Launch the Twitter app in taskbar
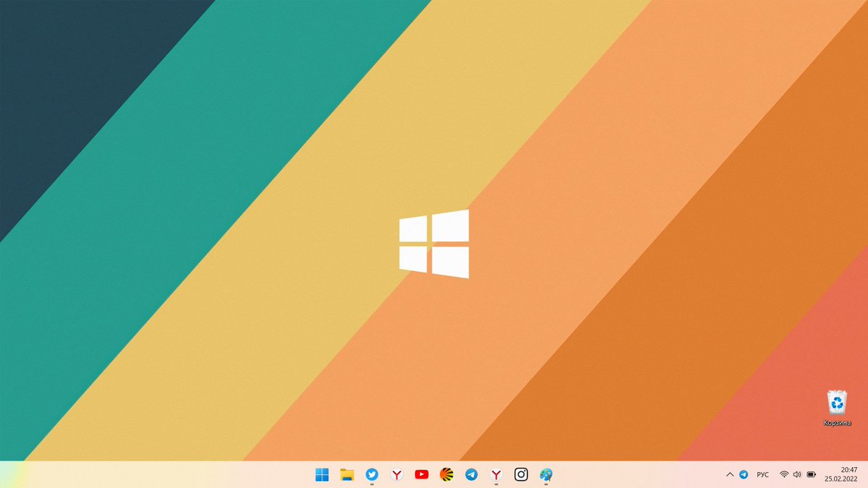Screen dimensions: 868x488 pos(372,475)
